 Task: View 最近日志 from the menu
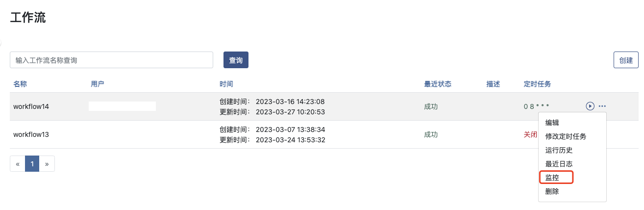(x=559, y=164)
